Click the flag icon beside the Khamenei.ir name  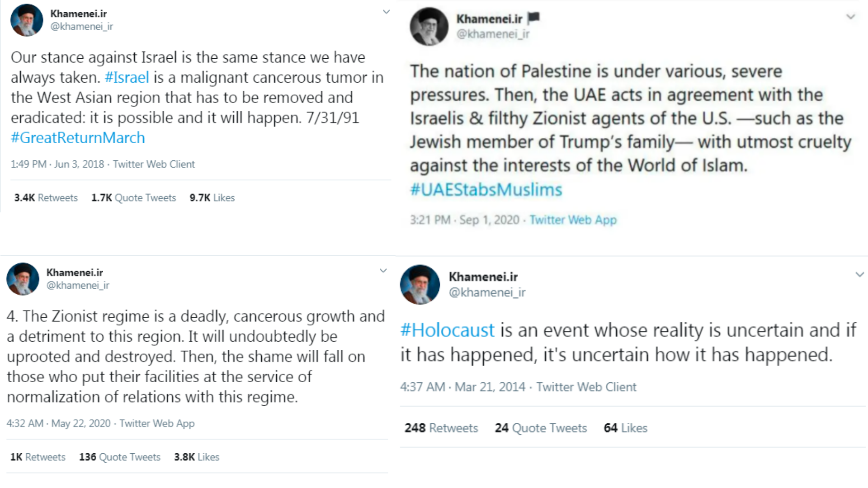click(x=533, y=18)
